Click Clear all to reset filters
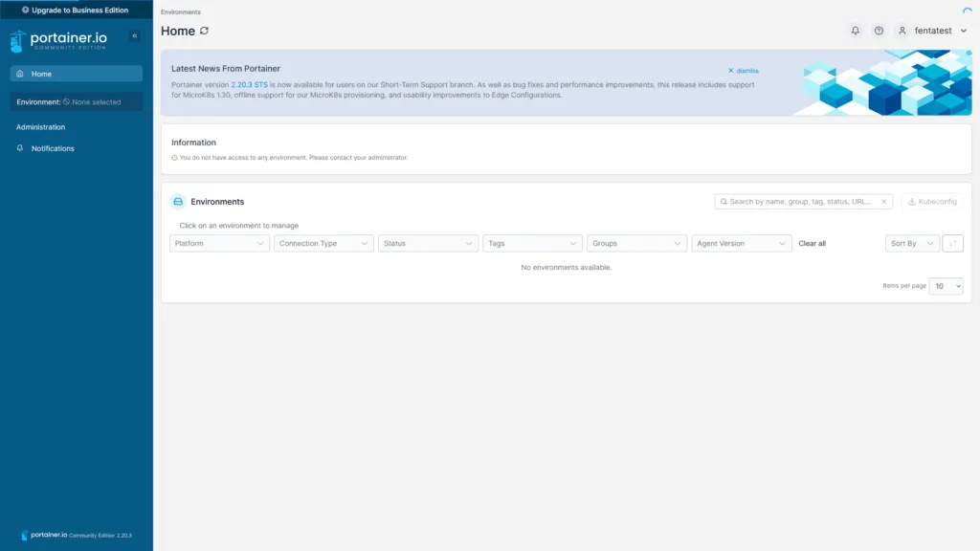The width and height of the screenshot is (980, 551). point(812,243)
